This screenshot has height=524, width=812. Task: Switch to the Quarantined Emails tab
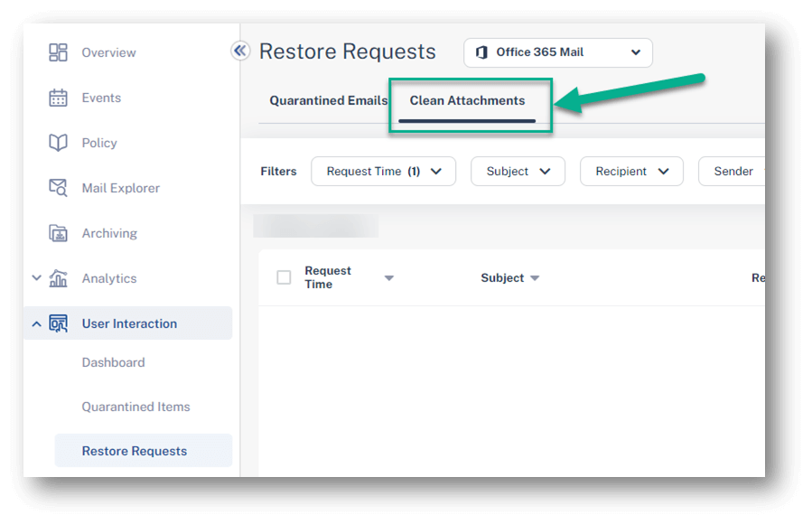(328, 100)
